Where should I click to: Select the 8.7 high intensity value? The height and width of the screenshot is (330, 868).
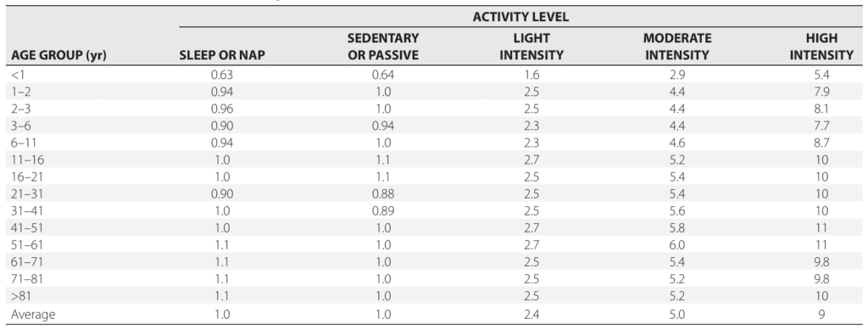[x=821, y=143]
